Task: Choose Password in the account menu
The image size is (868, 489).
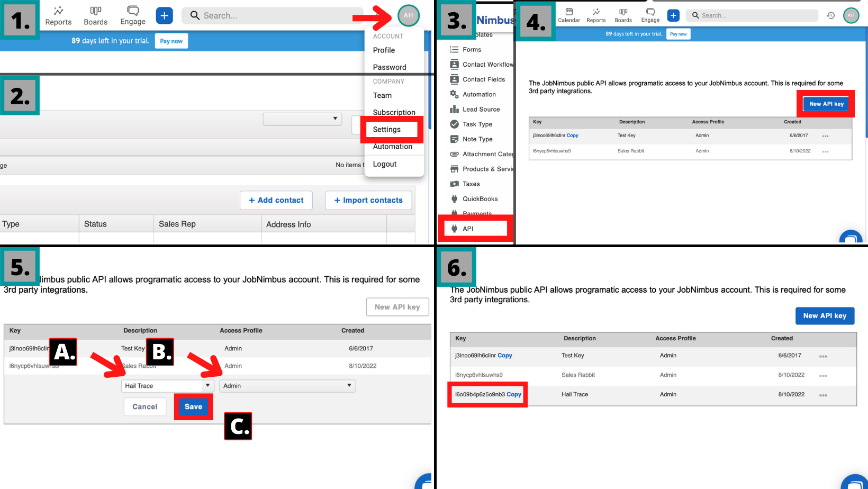Action: click(x=390, y=67)
